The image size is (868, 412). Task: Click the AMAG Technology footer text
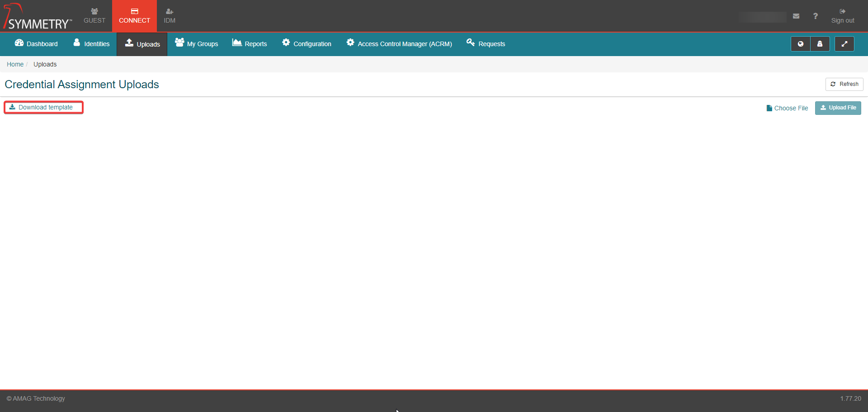click(x=36, y=398)
